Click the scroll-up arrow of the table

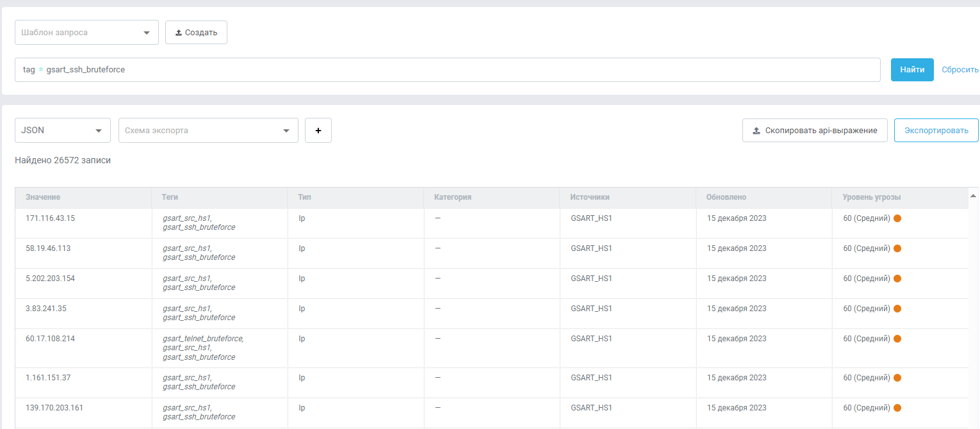(x=974, y=195)
